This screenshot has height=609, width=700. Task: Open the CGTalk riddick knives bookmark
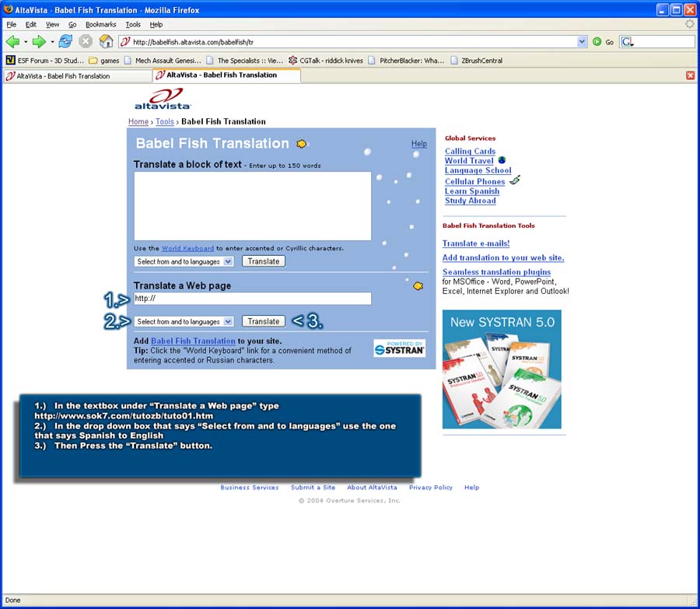[x=326, y=60]
